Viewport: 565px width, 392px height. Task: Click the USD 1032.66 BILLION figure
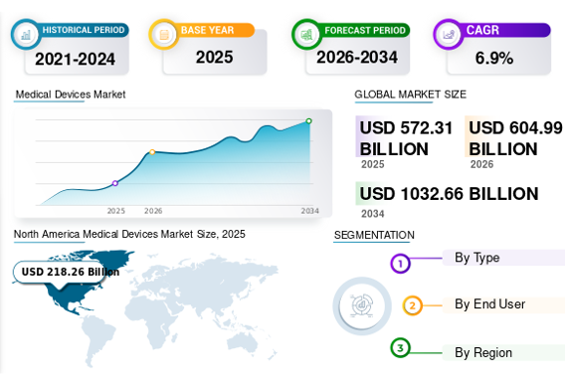click(449, 194)
